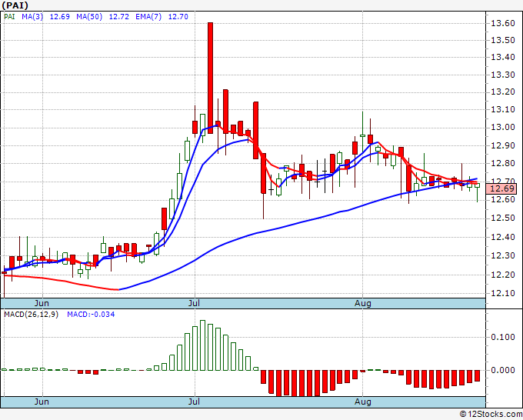Viewport: 523px width, 420px height.
Task: Click Jul on the MACD panel axis
Action: tap(194, 402)
